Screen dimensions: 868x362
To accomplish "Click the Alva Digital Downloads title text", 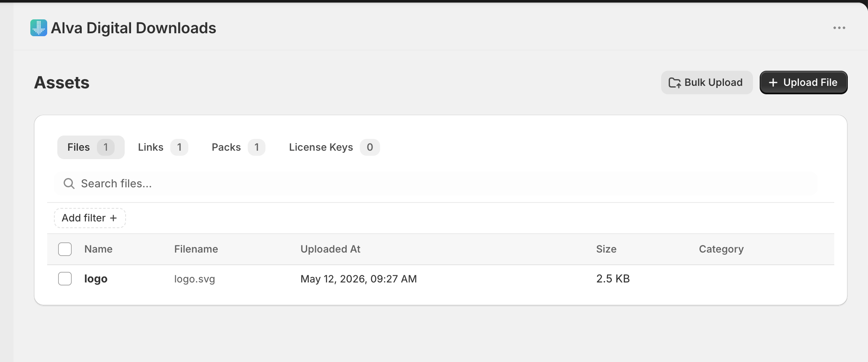I will (x=134, y=28).
